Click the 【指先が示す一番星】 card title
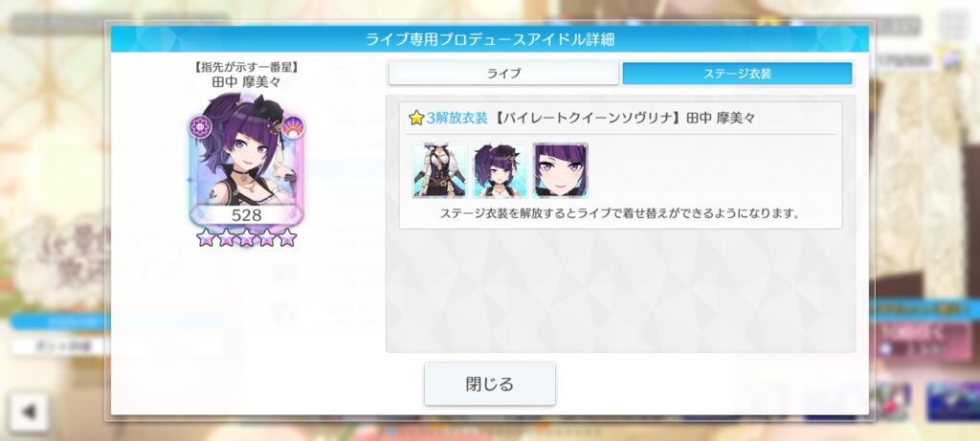 point(246,67)
